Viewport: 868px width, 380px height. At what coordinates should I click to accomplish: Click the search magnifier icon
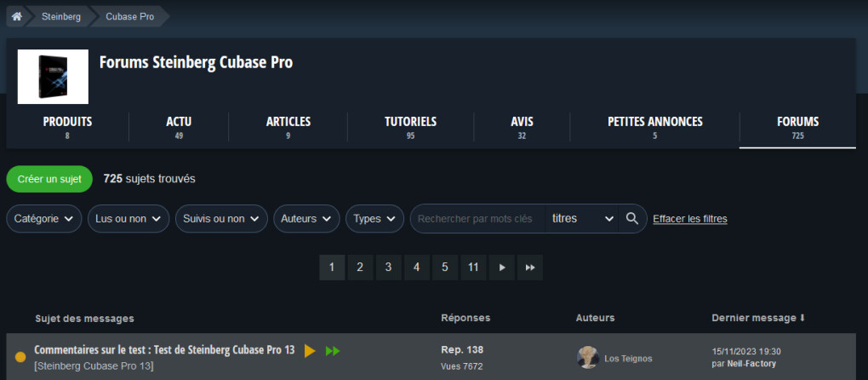point(632,218)
